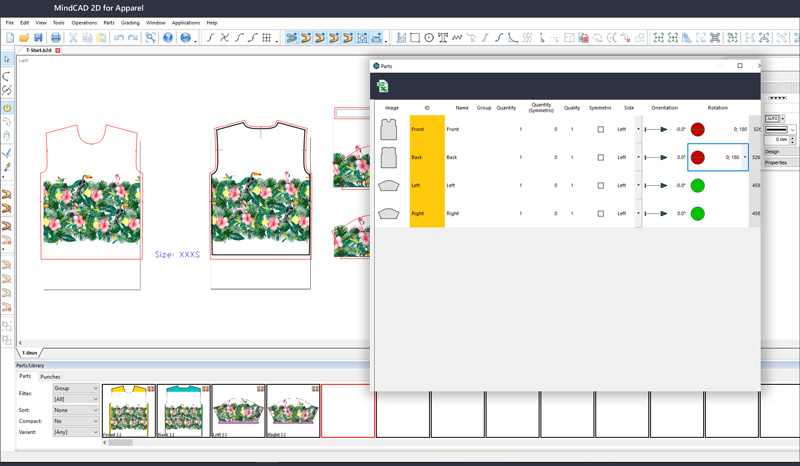Screen dimensions: 800x466
Task: Click the Redo arrow icon
Action: (x=133, y=37)
